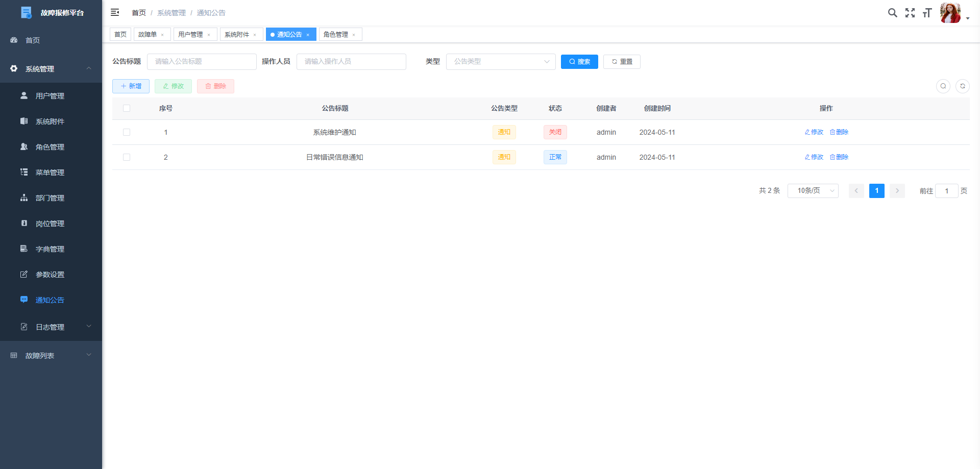The width and height of the screenshot is (980, 469).
Task: Click 修改 link on 系统维护通知 row
Action: coord(814,132)
